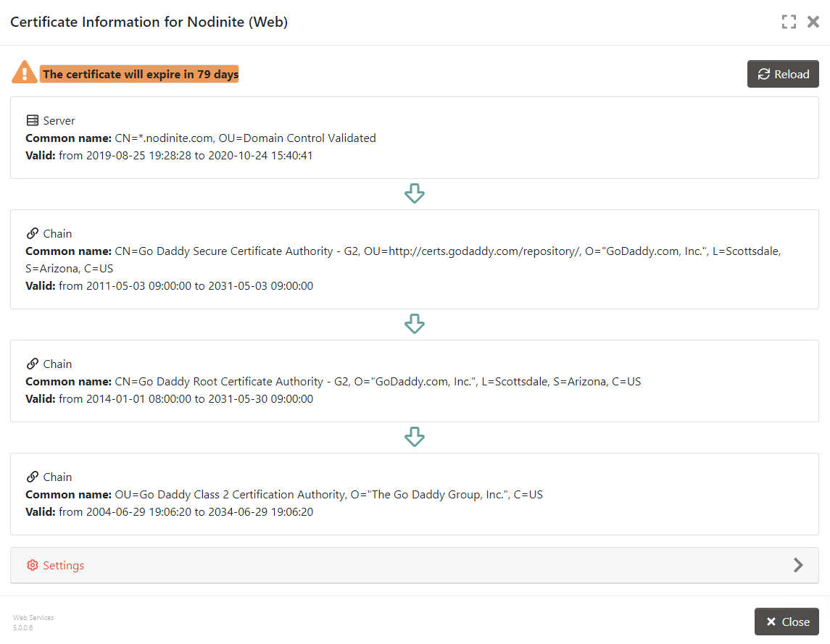Viewport: 830px width, 644px height.
Task: Click 'from 2014-01-01 08:00:00 to 2031-05-30 09:00:00'
Action: [186, 399]
